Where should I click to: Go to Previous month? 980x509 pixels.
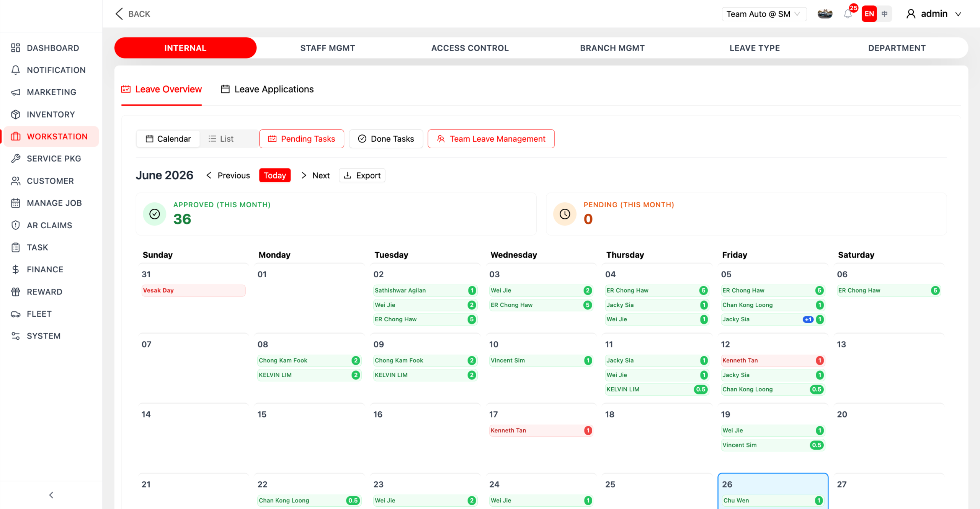(x=228, y=175)
